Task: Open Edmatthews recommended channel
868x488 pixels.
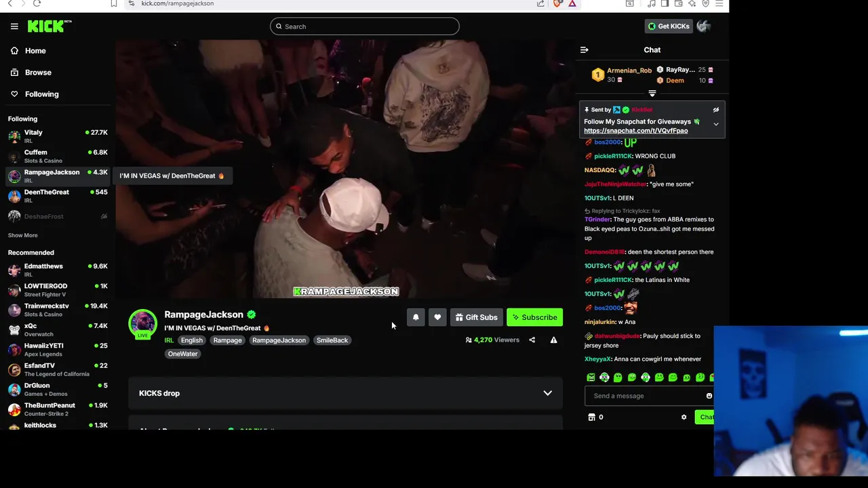Action: click(58, 270)
